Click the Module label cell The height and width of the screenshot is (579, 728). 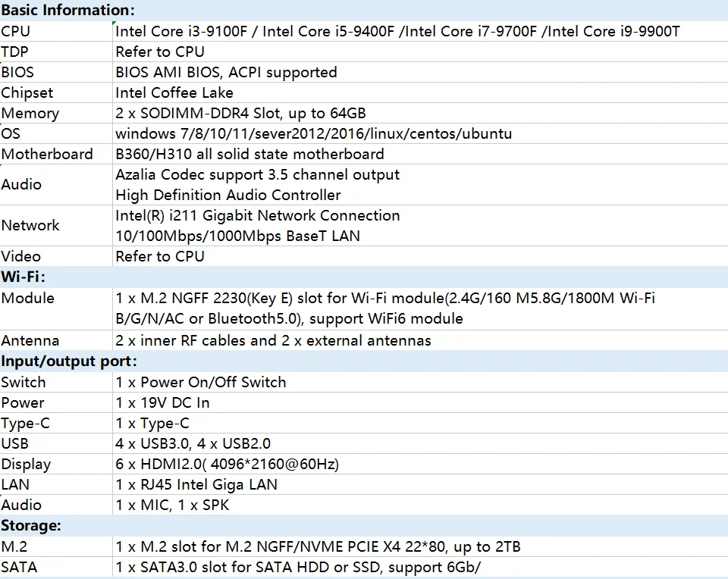pyautogui.click(x=55, y=309)
